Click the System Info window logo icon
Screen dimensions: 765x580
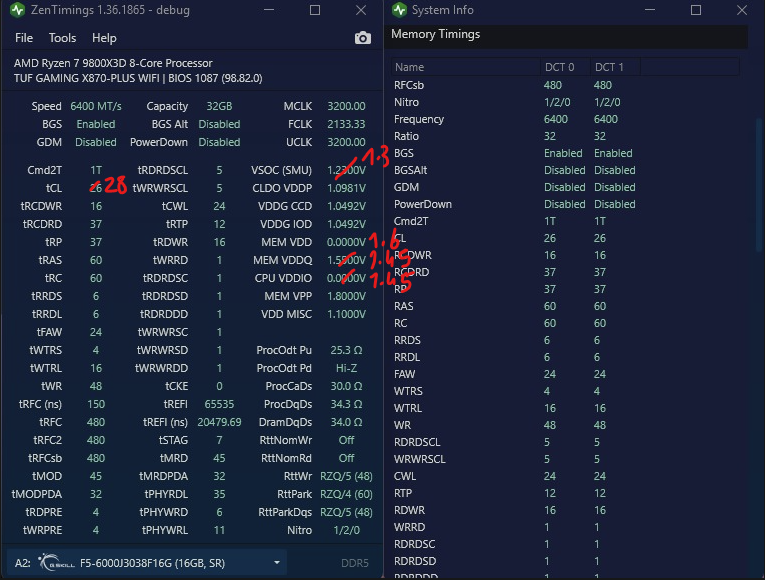point(400,10)
